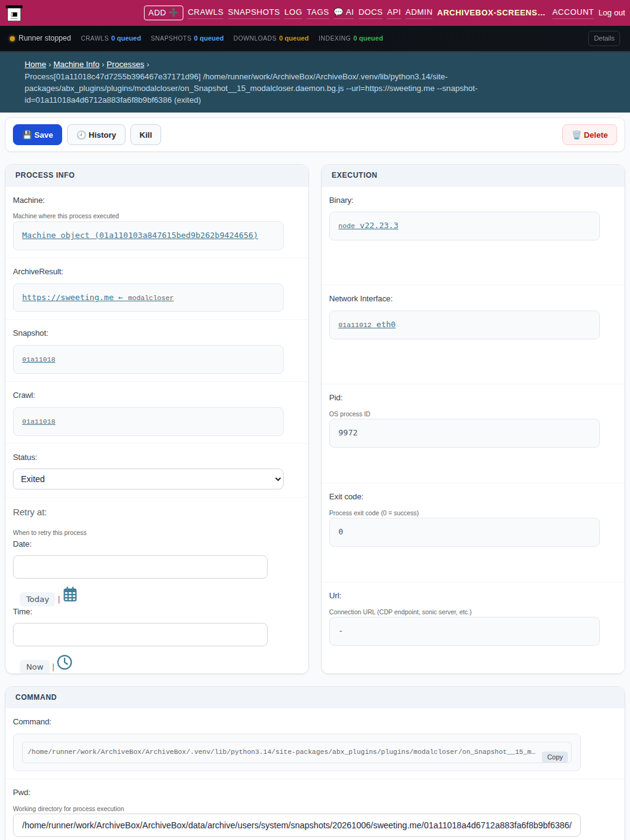Open the calendar date picker icon
Viewport: 630px width, 840px height.
70,595
